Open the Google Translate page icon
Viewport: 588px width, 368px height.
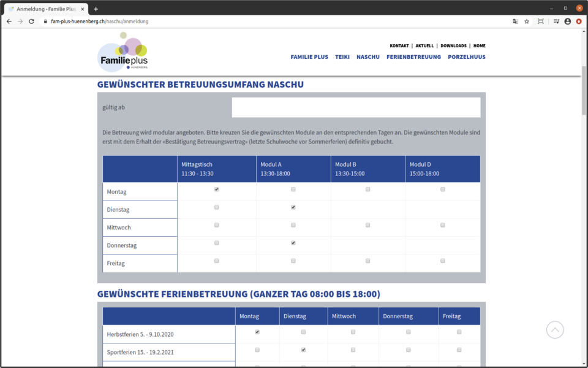pos(516,21)
